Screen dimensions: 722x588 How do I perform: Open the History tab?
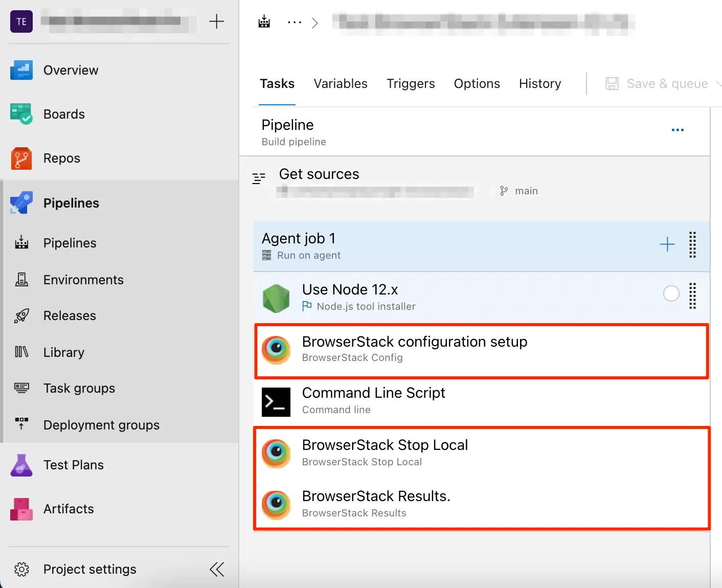pyautogui.click(x=540, y=84)
